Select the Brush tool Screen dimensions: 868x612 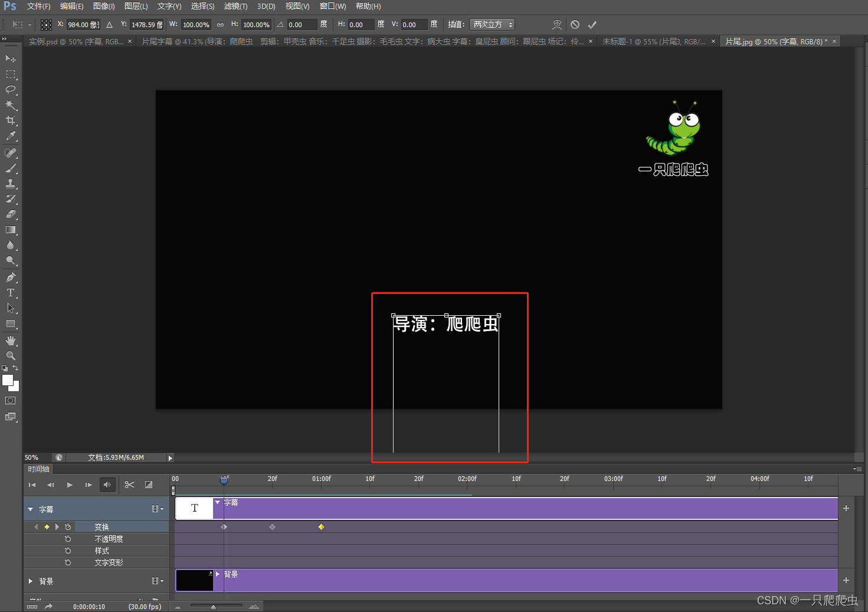click(11, 168)
